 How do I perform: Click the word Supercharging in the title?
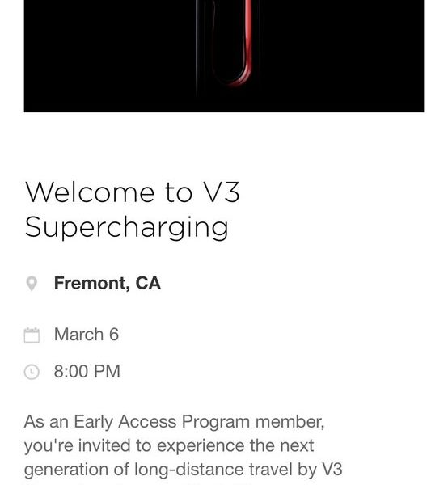127,227
